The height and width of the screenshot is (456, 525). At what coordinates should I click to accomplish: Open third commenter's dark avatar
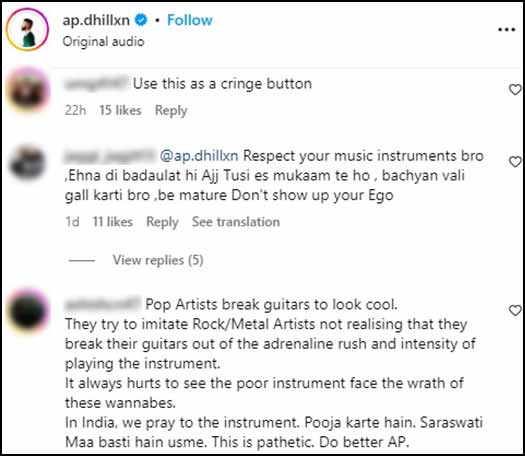click(x=28, y=310)
